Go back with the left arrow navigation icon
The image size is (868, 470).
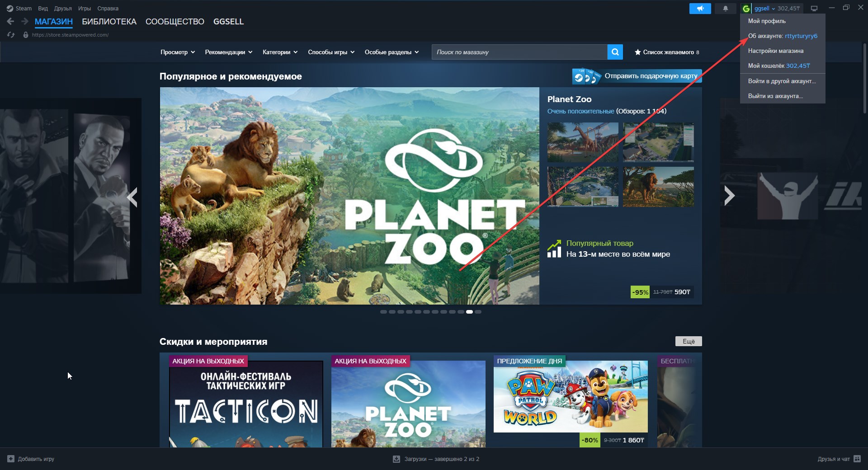pyautogui.click(x=10, y=21)
